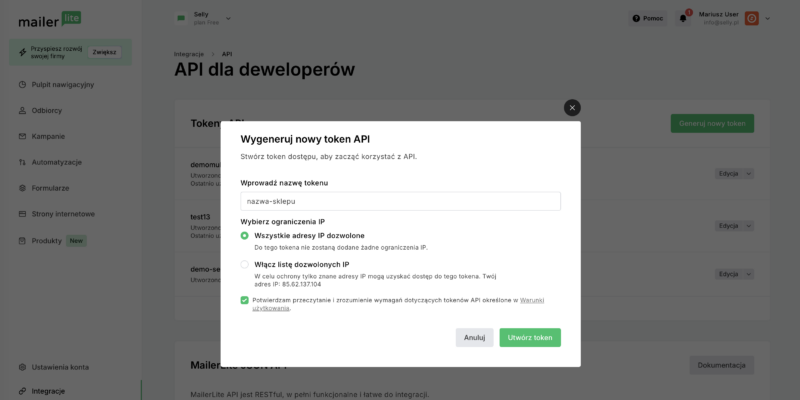The height and width of the screenshot is (400, 800).
Task: Click the token name input field
Action: [401, 201]
